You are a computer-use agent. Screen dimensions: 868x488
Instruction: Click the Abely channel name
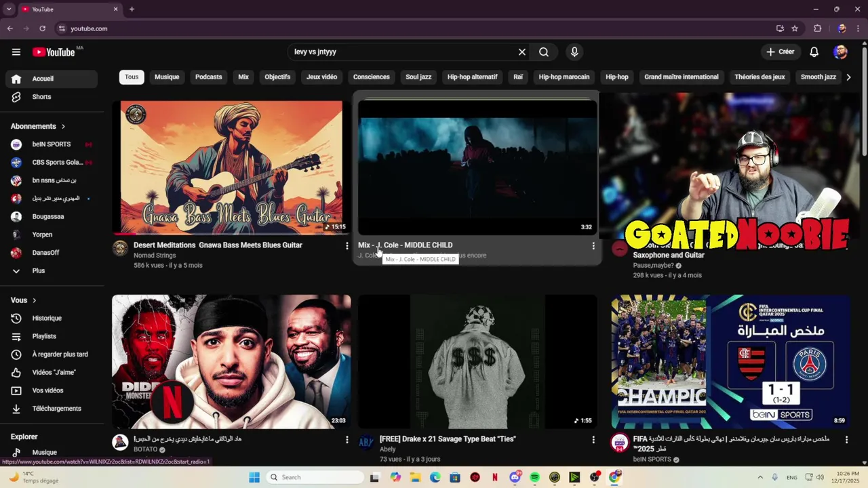tap(388, 449)
